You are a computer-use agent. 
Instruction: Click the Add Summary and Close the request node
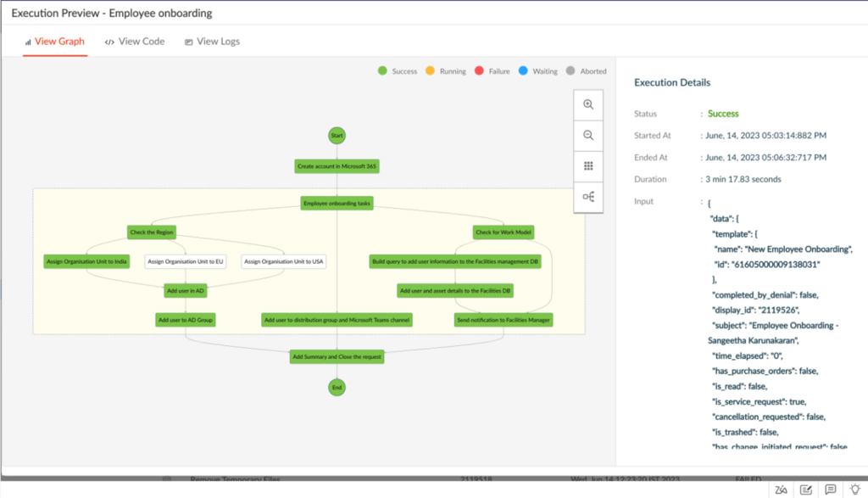pyautogui.click(x=337, y=356)
